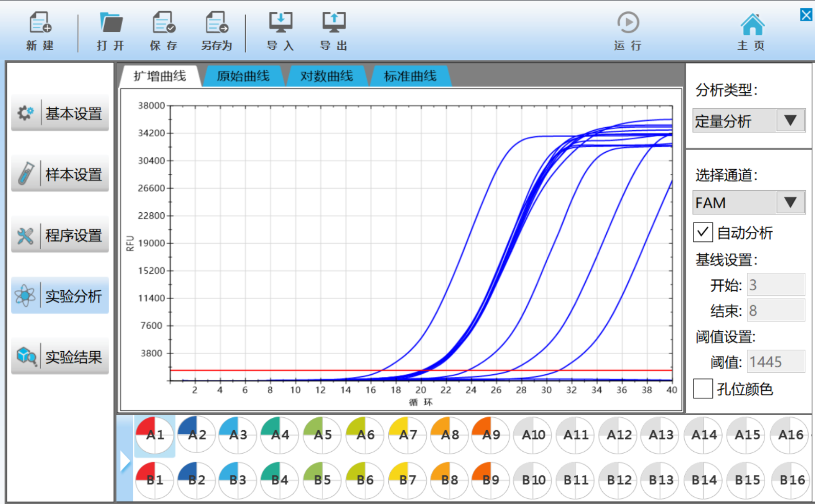The width and height of the screenshot is (815, 504).
Task: Click the 新建 (New) file icon
Action: pos(40,24)
